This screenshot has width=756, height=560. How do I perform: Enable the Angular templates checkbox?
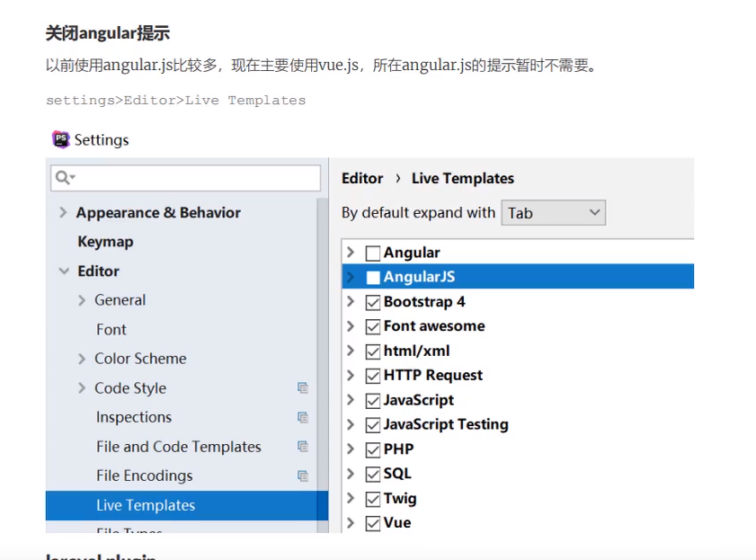click(373, 253)
